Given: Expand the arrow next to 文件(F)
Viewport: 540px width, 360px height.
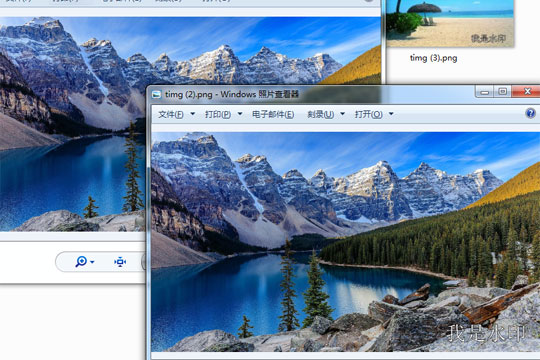Looking at the screenshot, I should (x=193, y=114).
